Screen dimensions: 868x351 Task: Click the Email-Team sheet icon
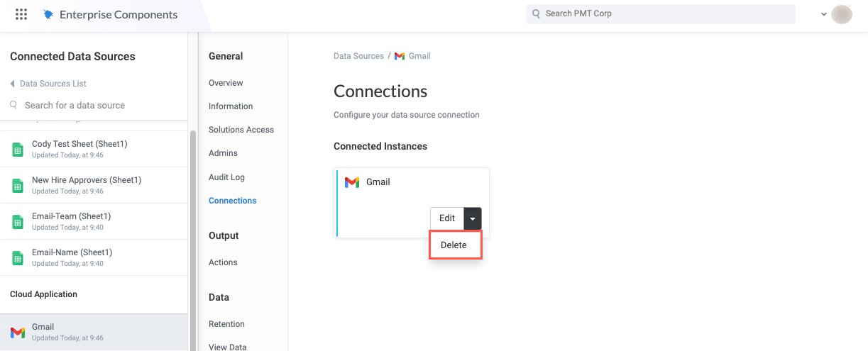click(x=18, y=222)
